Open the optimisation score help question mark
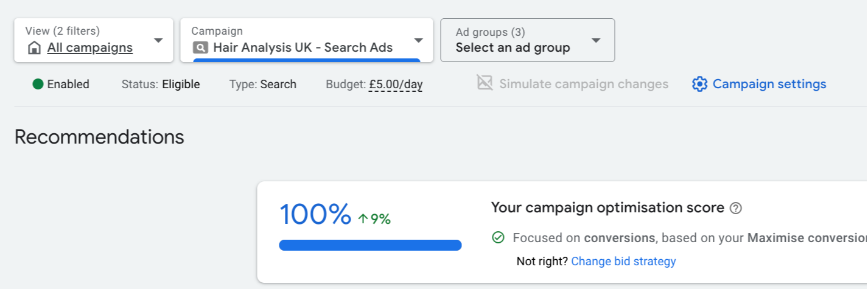This screenshot has height=289, width=868. (x=736, y=208)
